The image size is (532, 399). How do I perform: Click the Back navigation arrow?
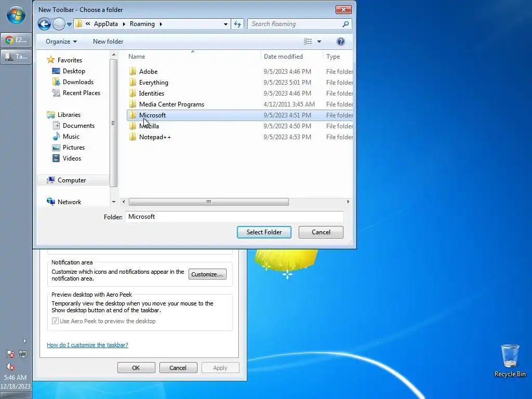point(44,24)
